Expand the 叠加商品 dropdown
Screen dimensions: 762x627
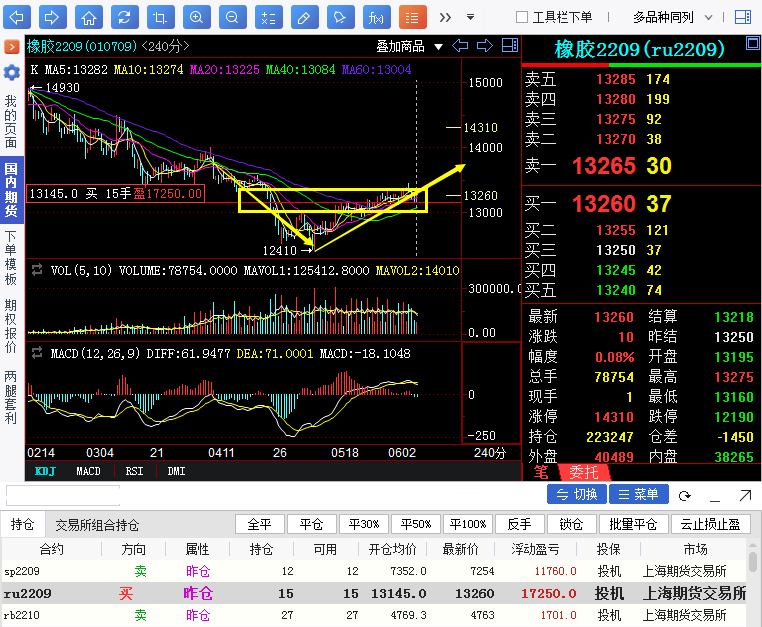(407, 46)
